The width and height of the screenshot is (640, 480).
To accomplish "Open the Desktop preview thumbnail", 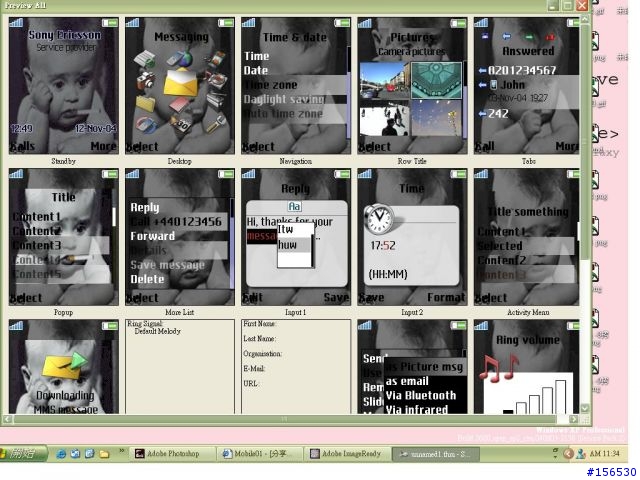I will 180,86.
